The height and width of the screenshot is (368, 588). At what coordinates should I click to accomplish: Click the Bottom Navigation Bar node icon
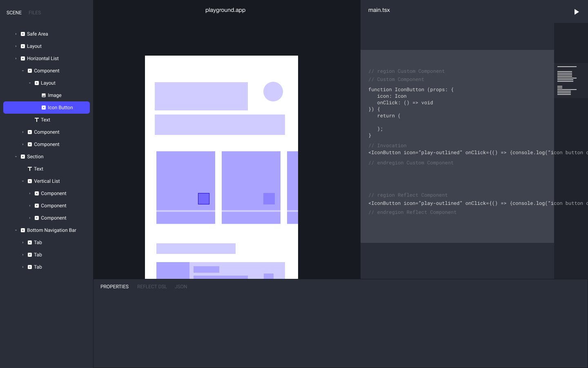click(x=23, y=230)
